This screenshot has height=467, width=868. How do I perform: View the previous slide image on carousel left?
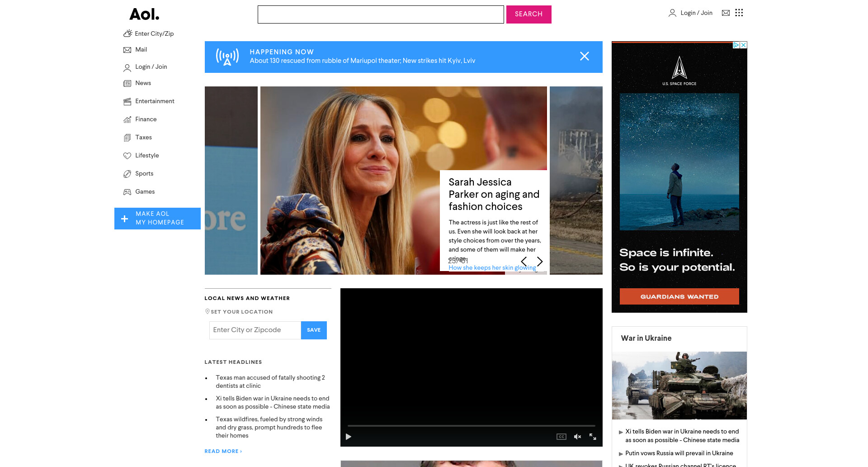tap(231, 181)
